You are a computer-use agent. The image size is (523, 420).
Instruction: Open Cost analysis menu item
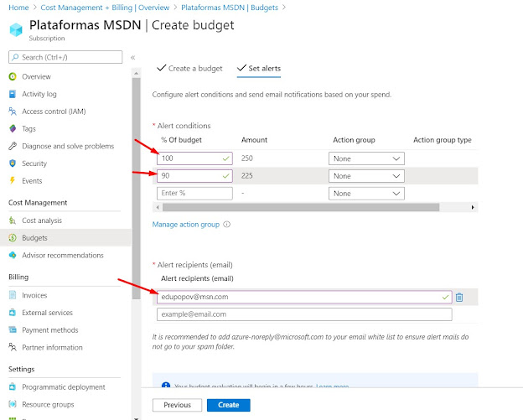tap(42, 220)
